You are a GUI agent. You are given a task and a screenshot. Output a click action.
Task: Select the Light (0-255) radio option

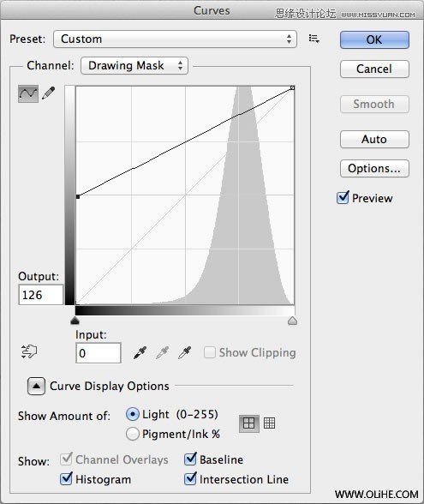(x=133, y=414)
